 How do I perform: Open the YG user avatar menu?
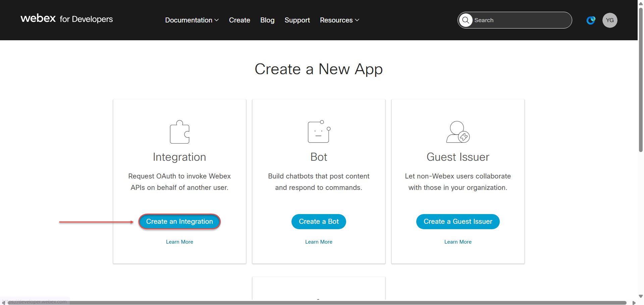(x=609, y=20)
